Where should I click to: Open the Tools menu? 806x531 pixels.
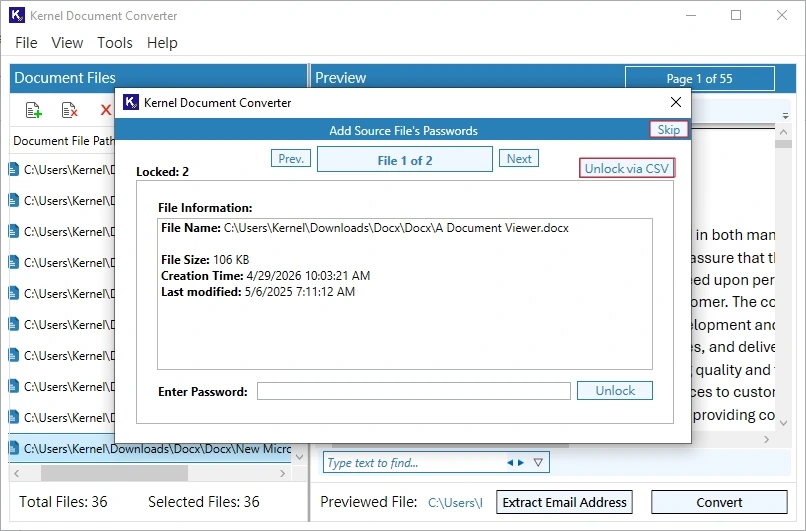pyautogui.click(x=115, y=43)
